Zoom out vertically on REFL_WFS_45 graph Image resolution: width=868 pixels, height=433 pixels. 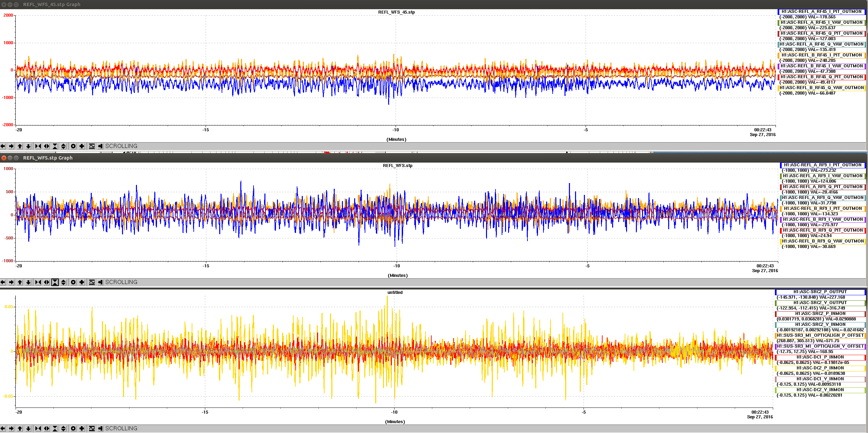click(64, 146)
